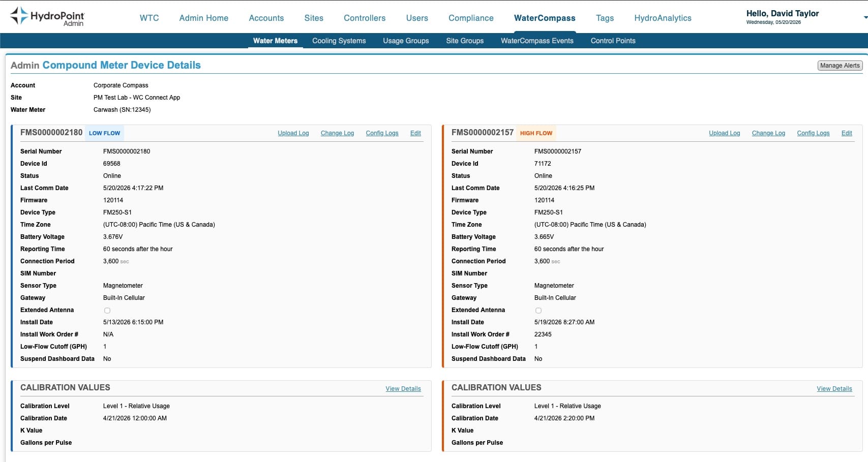This screenshot has height=462, width=868.
Task: Click the HIGH FLOW badge label
Action: pyautogui.click(x=536, y=133)
